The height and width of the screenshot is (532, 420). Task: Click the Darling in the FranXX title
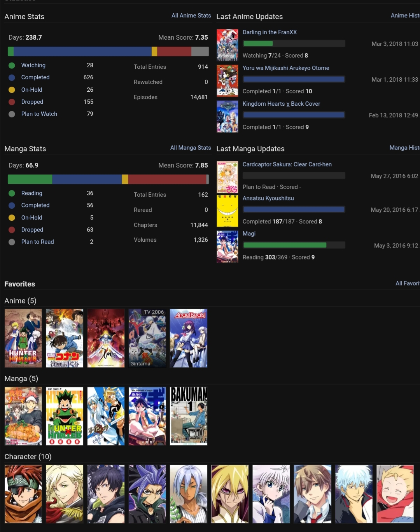pyautogui.click(x=269, y=32)
